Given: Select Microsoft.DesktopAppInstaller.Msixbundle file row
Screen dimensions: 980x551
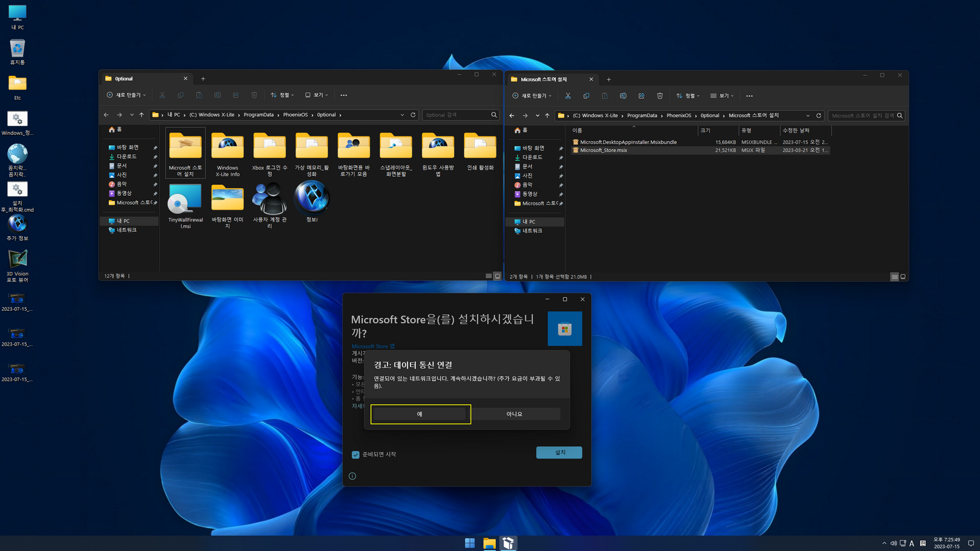Looking at the screenshot, I should click(700, 142).
